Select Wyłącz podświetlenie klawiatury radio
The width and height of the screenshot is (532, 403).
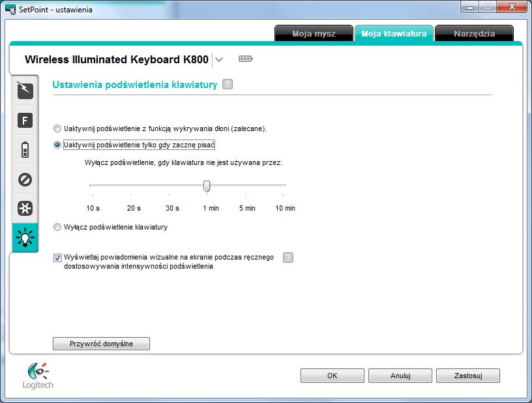pyautogui.click(x=57, y=227)
